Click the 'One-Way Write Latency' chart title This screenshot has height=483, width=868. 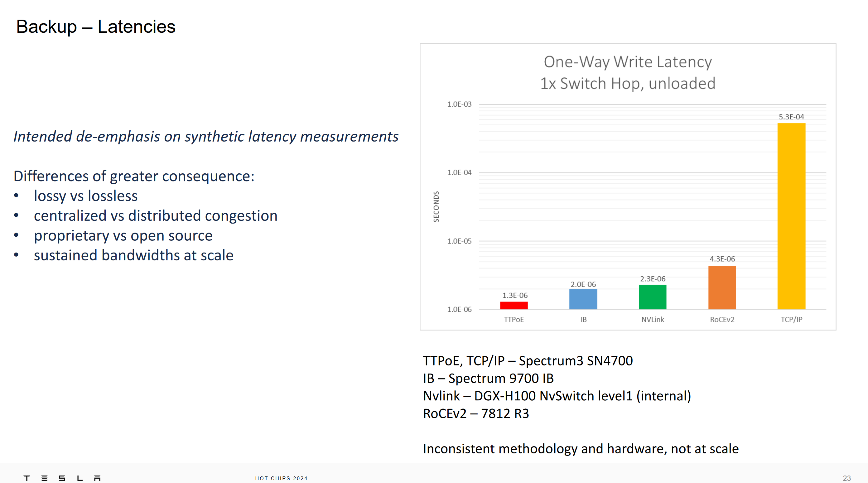628,62
